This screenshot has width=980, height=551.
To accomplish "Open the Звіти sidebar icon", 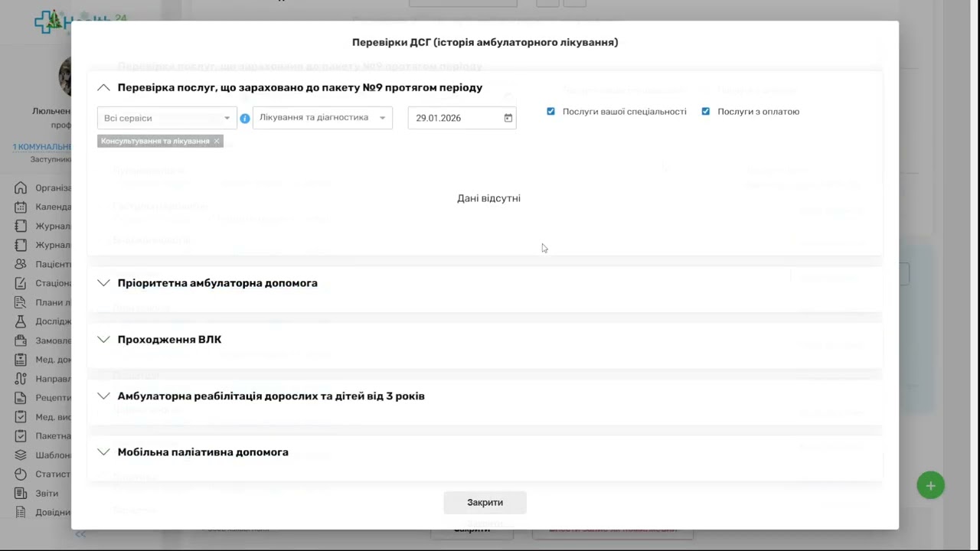I will [x=21, y=494].
